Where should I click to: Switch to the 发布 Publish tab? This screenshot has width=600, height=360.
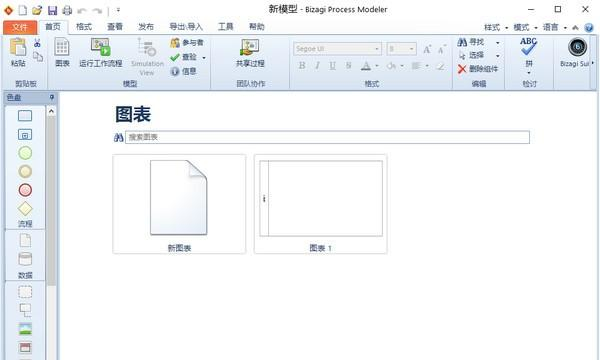[146, 26]
